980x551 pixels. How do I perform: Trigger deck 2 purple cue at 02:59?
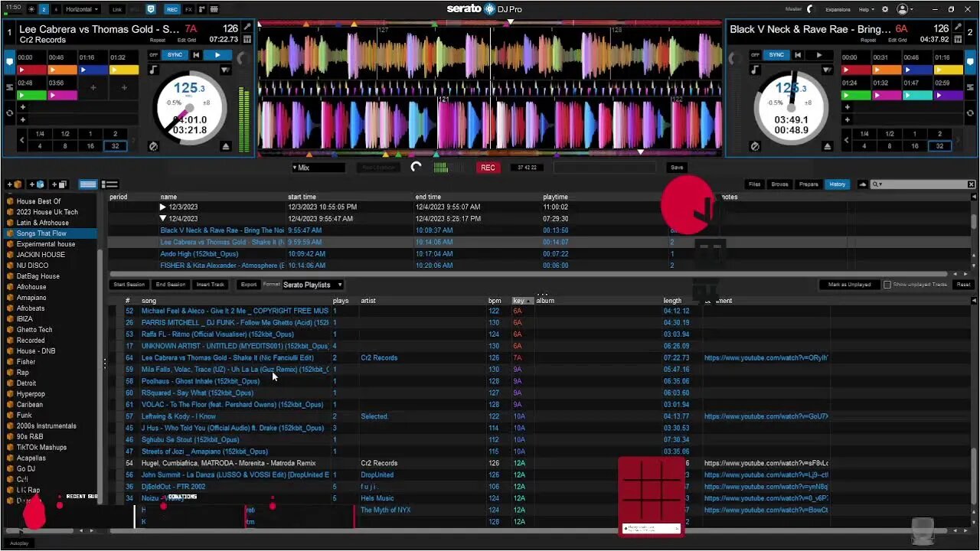[x=949, y=96]
